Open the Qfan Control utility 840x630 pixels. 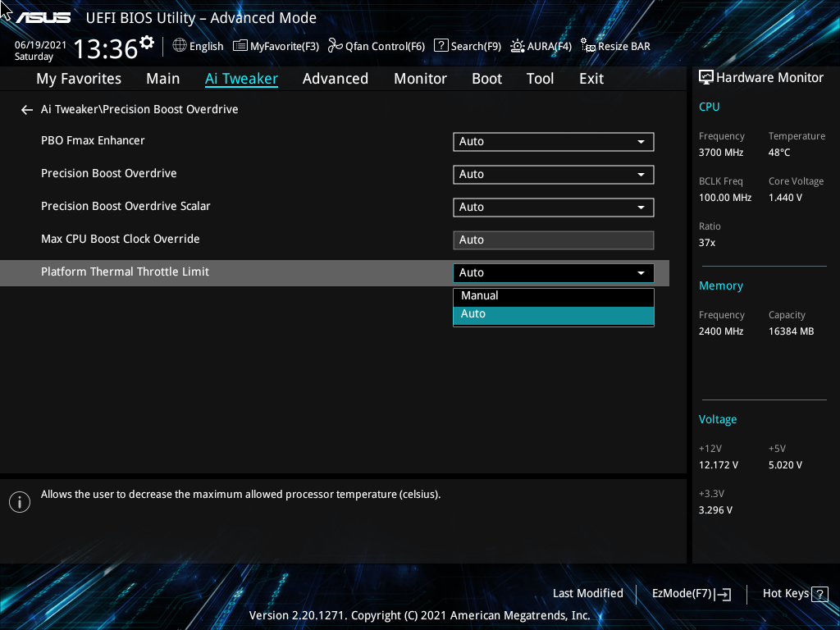tap(376, 46)
